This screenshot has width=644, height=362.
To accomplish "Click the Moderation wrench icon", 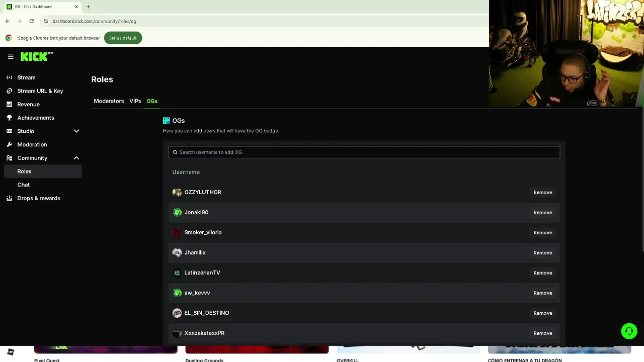I will pyautogui.click(x=9, y=144).
